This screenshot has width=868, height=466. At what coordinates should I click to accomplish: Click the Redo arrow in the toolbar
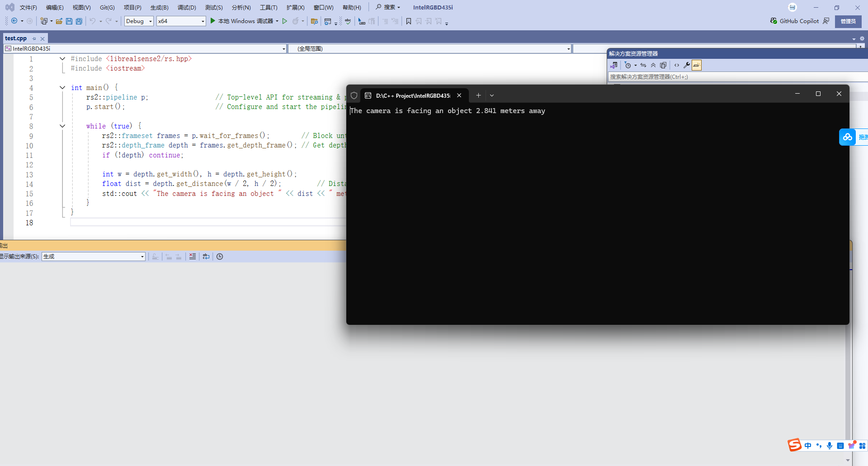[x=108, y=21]
